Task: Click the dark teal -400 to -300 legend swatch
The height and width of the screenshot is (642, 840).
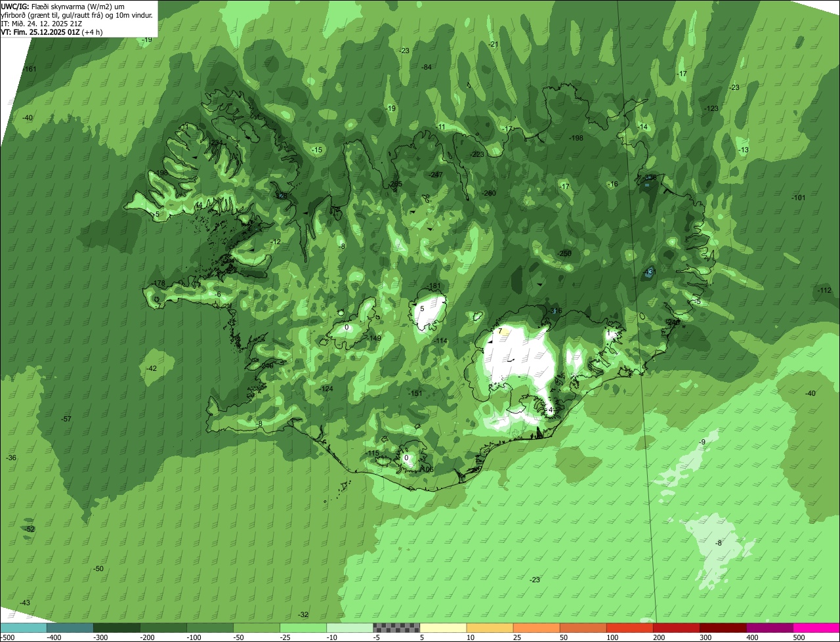Action: [70, 628]
